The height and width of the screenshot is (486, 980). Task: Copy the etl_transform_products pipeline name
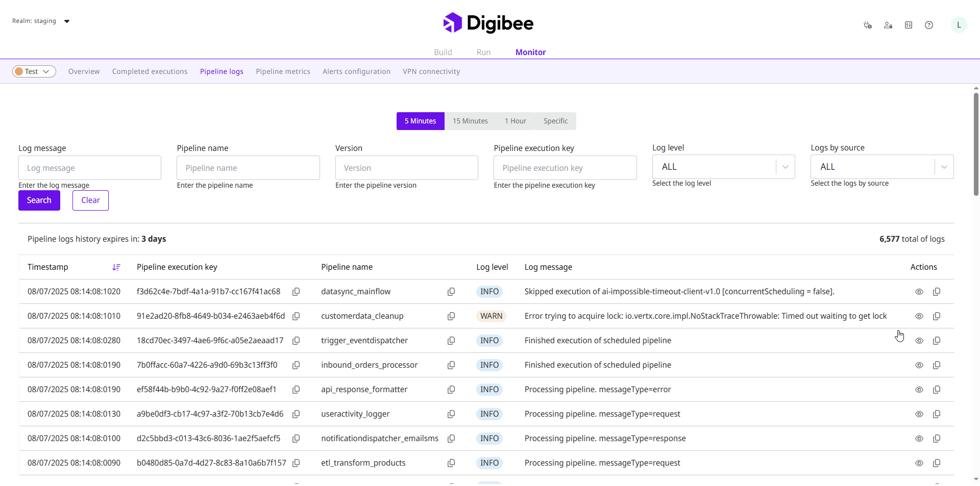coord(451,463)
